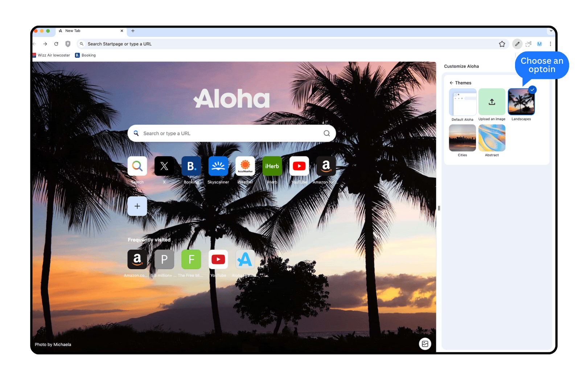588x380 pixels.
Task: Select the Abstract theme
Action: (x=492, y=138)
